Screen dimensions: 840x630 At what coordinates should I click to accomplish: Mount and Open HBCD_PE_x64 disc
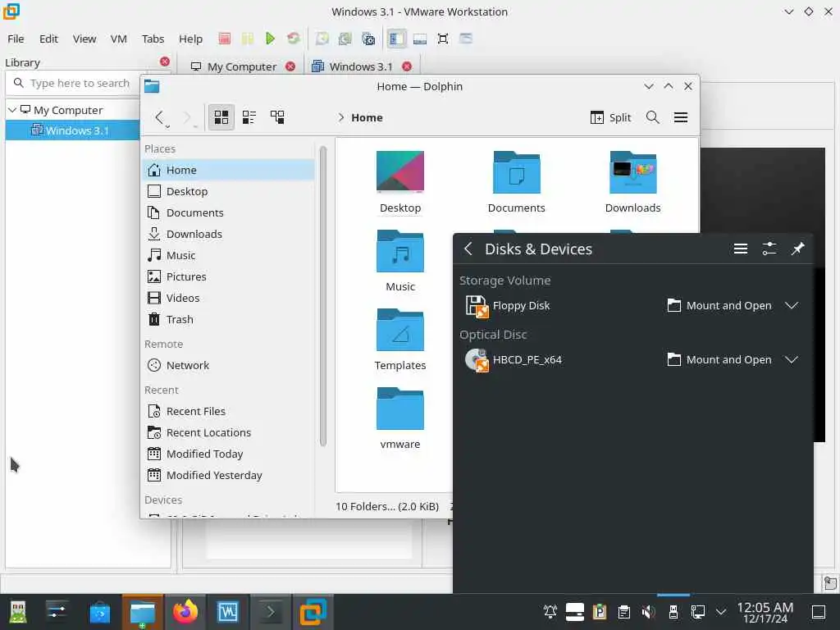719,359
